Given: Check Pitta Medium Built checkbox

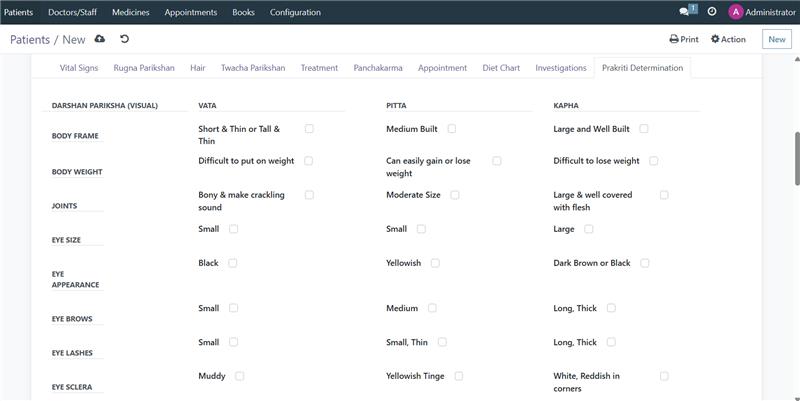Looking at the screenshot, I should [452, 129].
